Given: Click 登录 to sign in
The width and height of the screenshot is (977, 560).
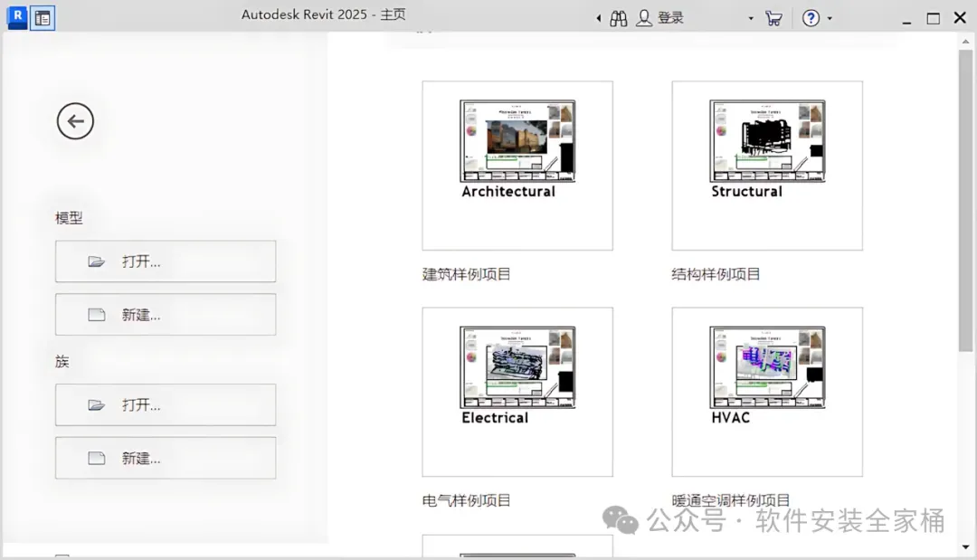Looking at the screenshot, I should (671, 18).
